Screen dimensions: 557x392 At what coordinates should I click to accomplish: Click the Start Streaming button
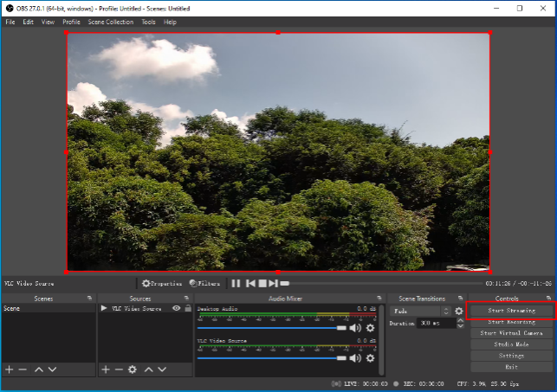(x=511, y=310)
